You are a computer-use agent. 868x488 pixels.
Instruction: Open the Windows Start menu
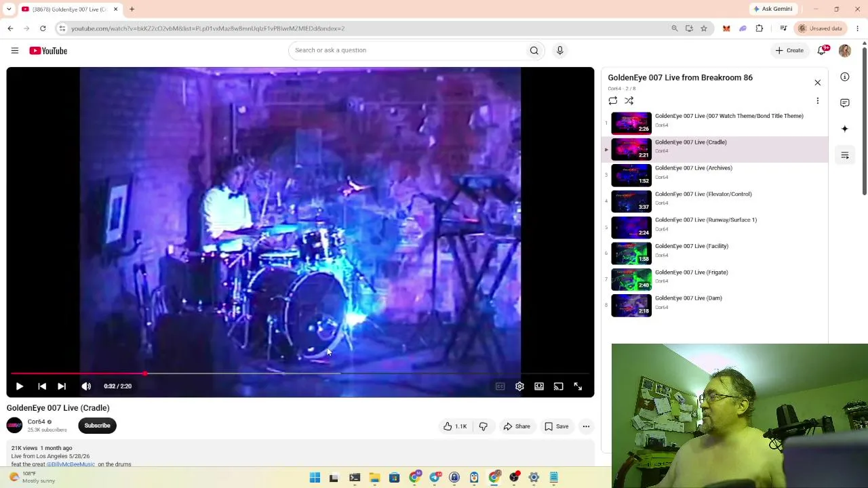click(315, 478)
